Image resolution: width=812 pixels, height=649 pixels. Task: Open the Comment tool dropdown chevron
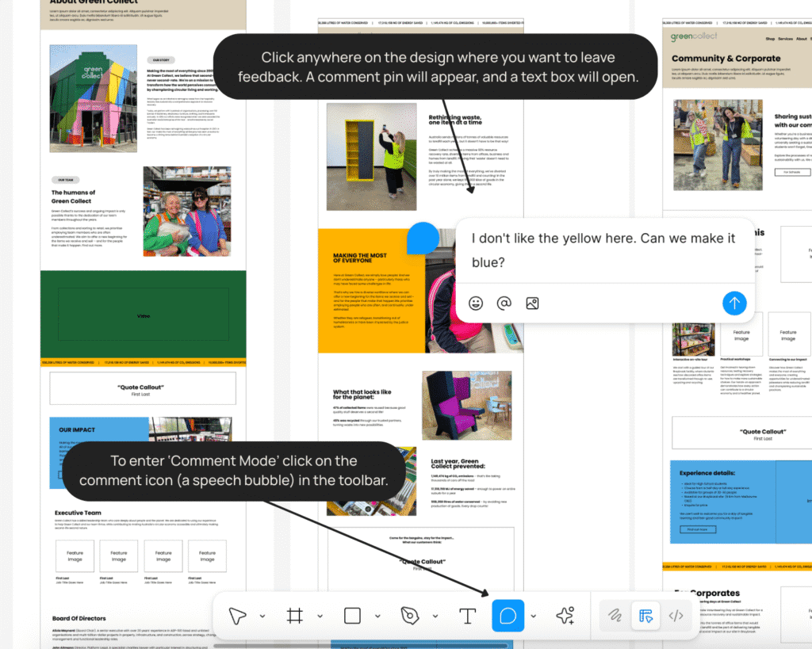534,616
